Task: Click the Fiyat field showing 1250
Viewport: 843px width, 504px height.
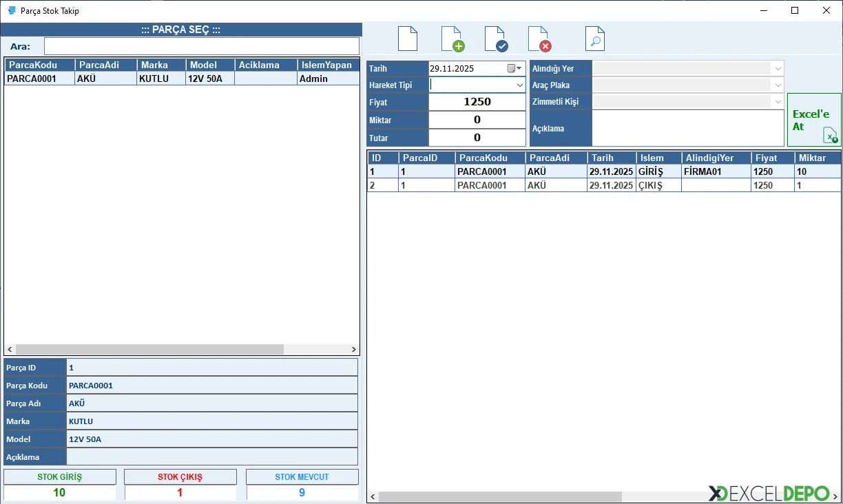Action: [x=477, y=102]
